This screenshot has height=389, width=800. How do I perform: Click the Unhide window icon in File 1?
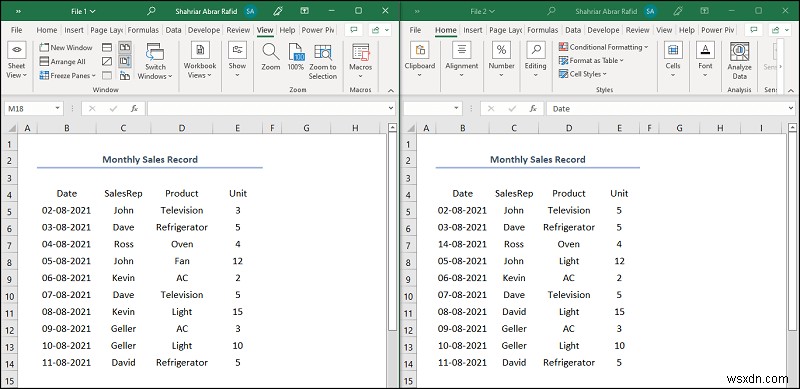click(107, 76)
